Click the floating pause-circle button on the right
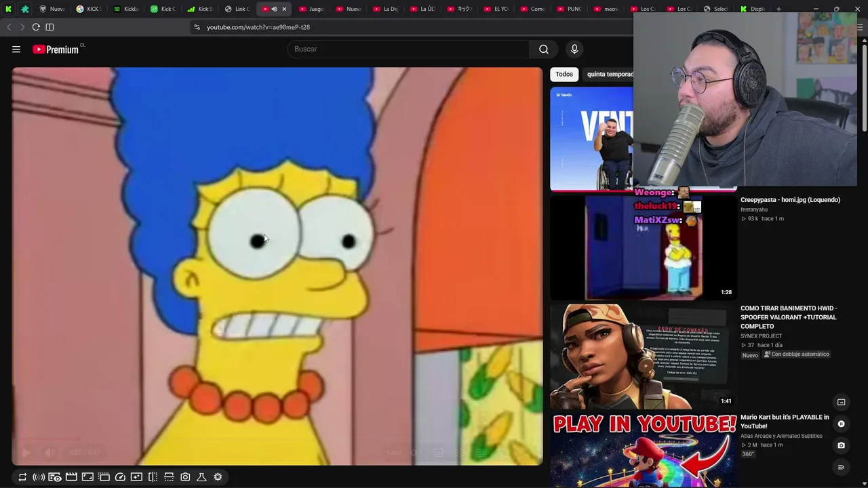The image size is (868, 488). click(x=841, y=424)
